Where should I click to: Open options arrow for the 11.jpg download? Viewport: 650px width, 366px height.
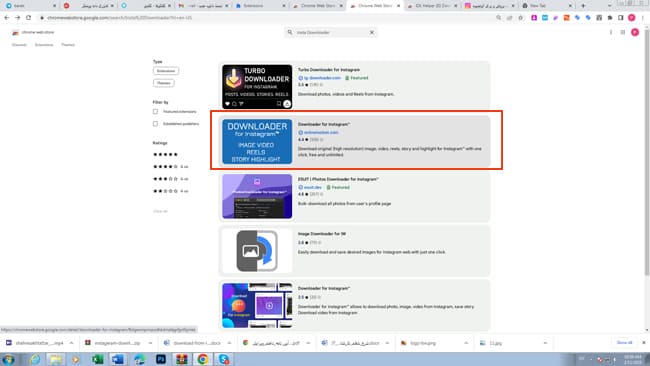[x=545, y=343]
